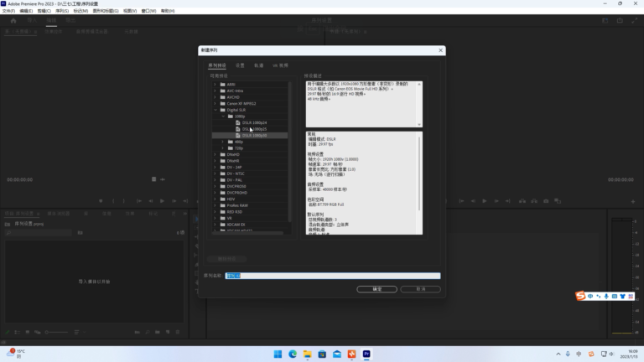Expand the 720p subfolder

[x=223, y=148]
